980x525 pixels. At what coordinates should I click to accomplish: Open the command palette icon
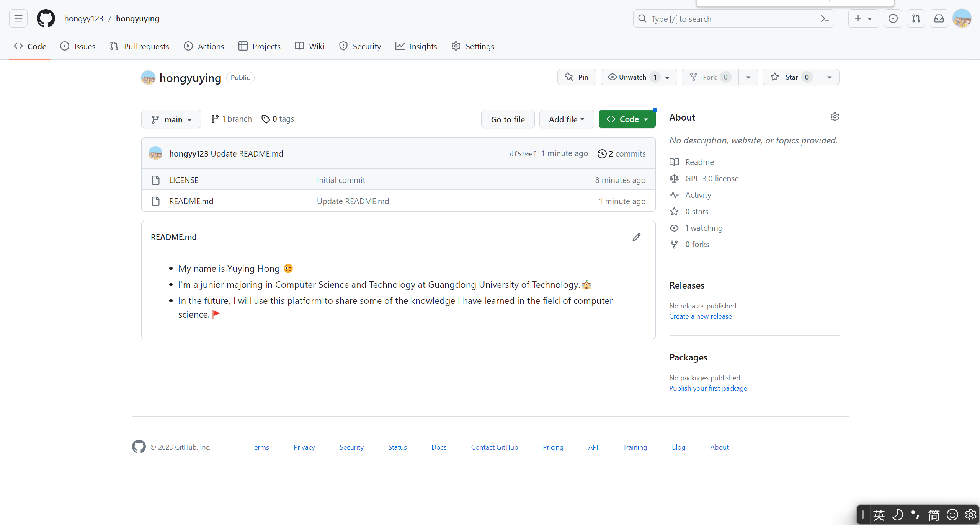point(825,19)
